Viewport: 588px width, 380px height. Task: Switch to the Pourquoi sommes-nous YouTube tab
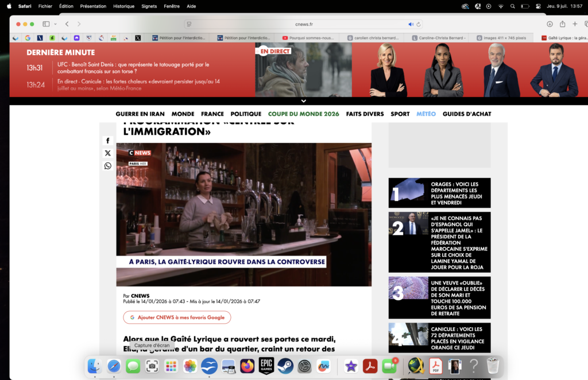click(308, 38)
